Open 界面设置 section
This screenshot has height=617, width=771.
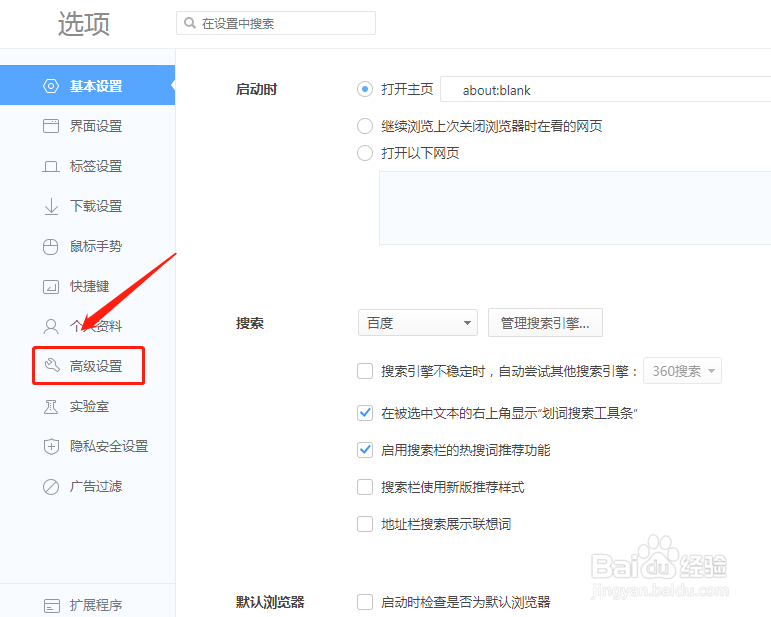click(x=88, y=126)
